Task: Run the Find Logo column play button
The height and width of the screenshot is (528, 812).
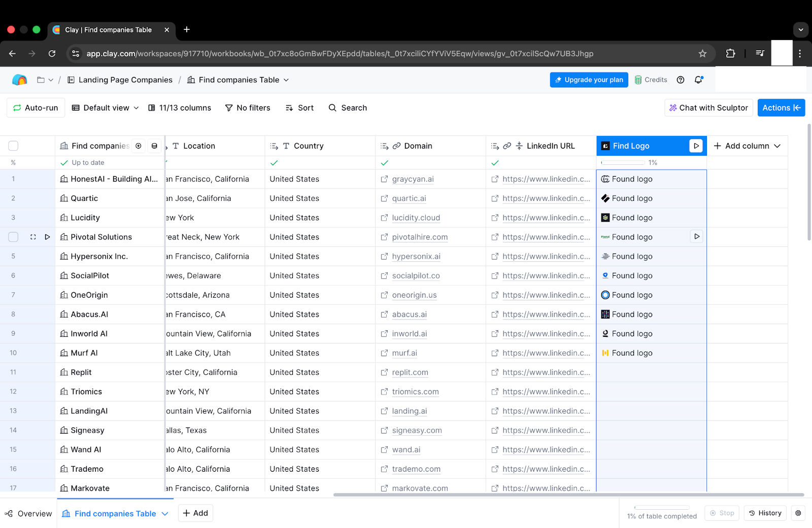Action: tap(696, 146)
